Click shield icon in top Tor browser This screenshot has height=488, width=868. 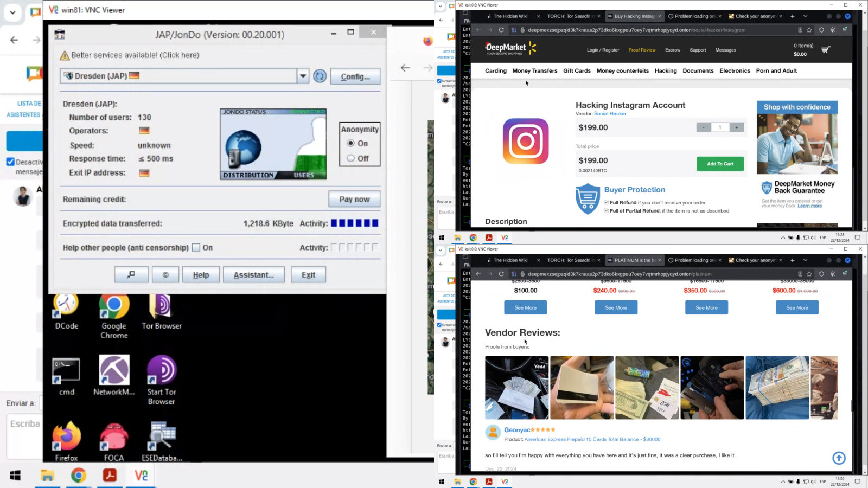click(x=821, y=30)
